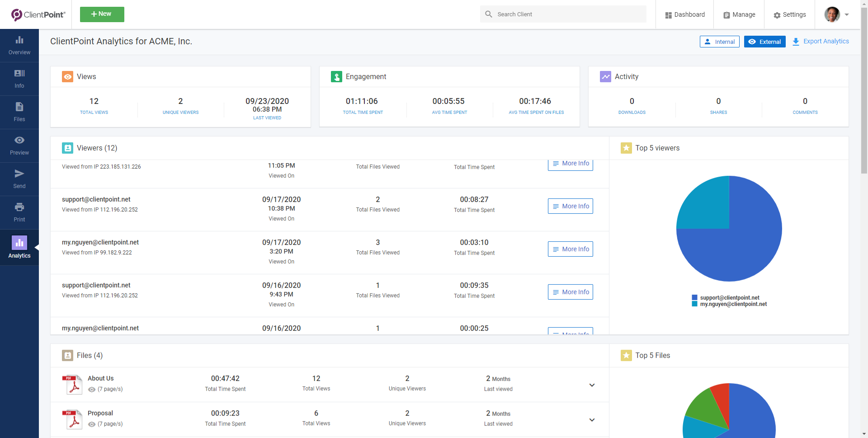Open the Send sidebar section
868x438 pixels.
pos(19,179)
